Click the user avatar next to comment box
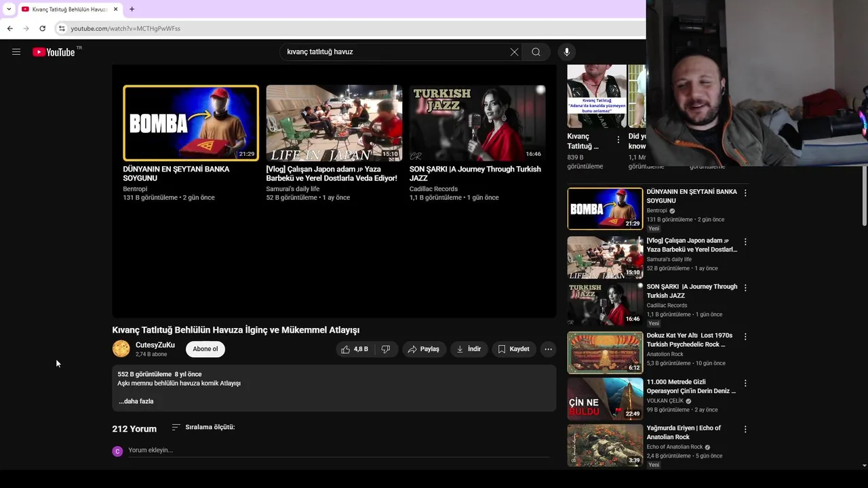 coord(117,451)
